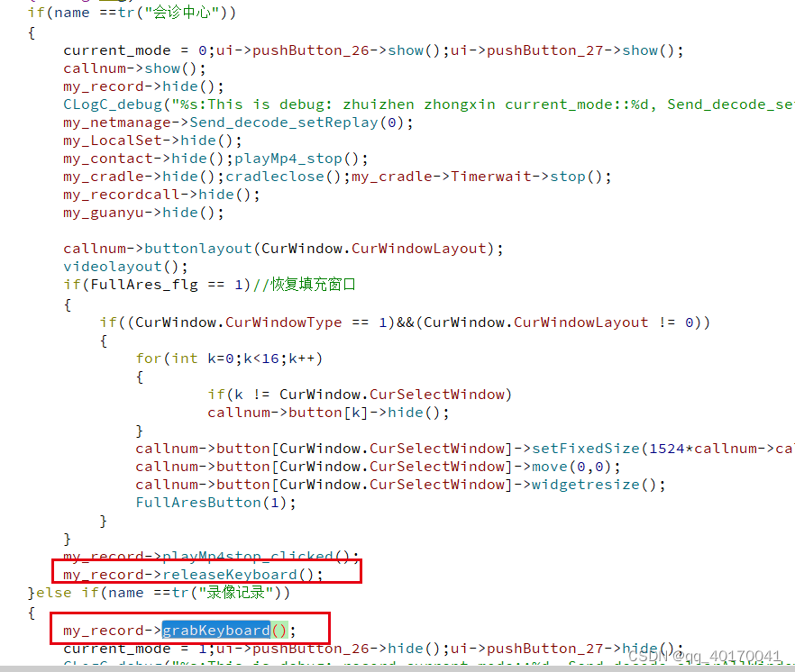Click the setFixedSize call
Viewport: 795px width, 672px height.
586,449
